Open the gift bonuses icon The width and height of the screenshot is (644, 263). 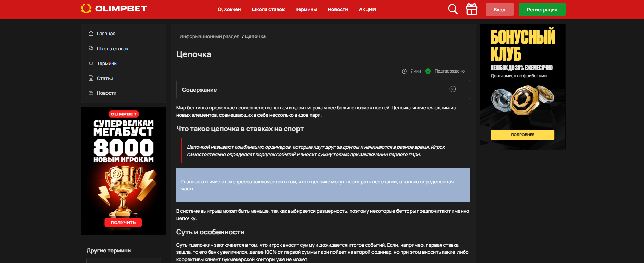[x=471, y=9]
